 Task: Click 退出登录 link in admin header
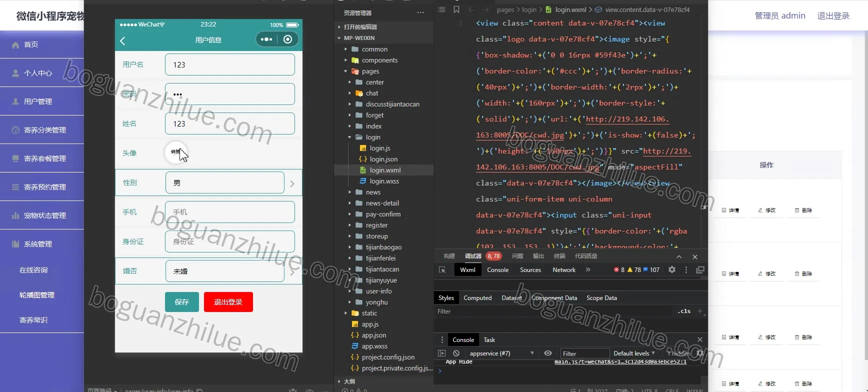click(x=833, y=16)
